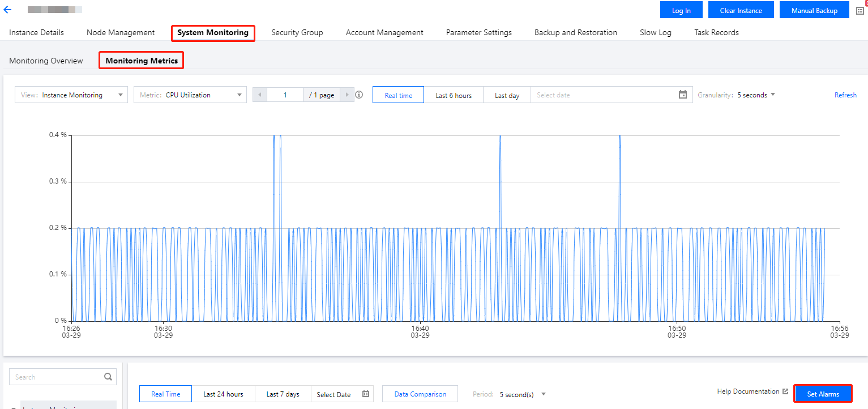
Task: Click the page number input field
Action: pyautogui.click(x=285, y=95)
